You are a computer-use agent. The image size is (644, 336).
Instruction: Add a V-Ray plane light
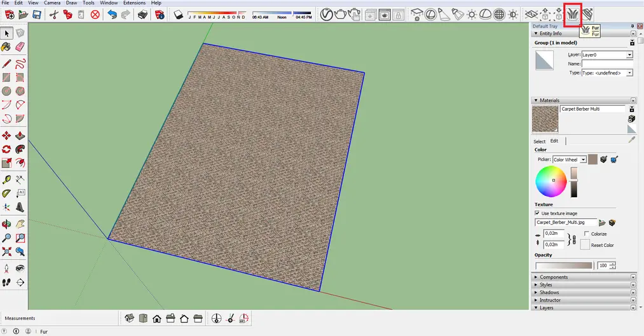417,15
